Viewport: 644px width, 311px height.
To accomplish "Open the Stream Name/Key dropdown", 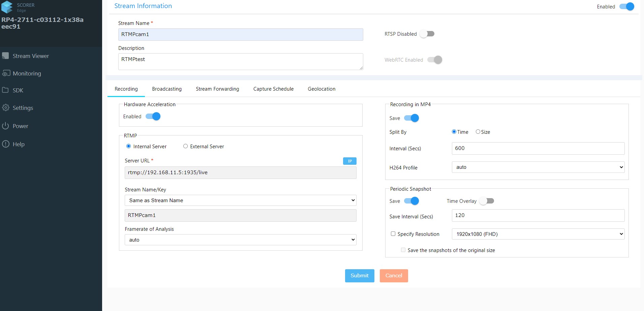I will (240, 200).
